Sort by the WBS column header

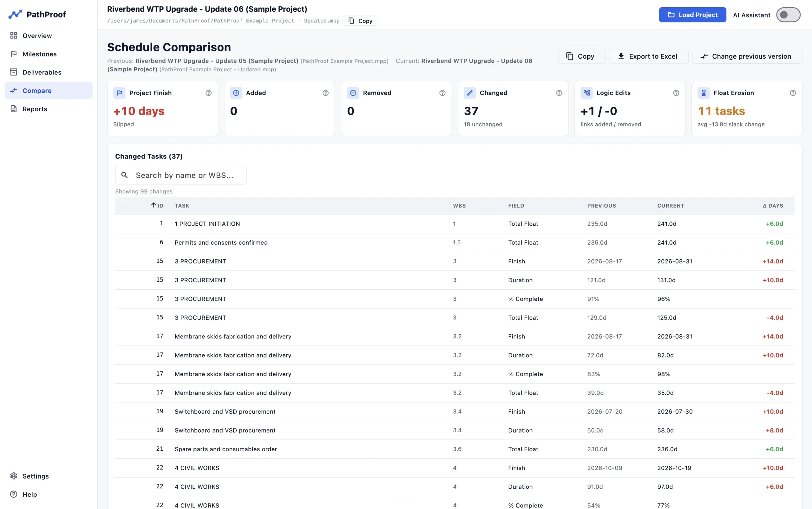(x=459, y=206)
